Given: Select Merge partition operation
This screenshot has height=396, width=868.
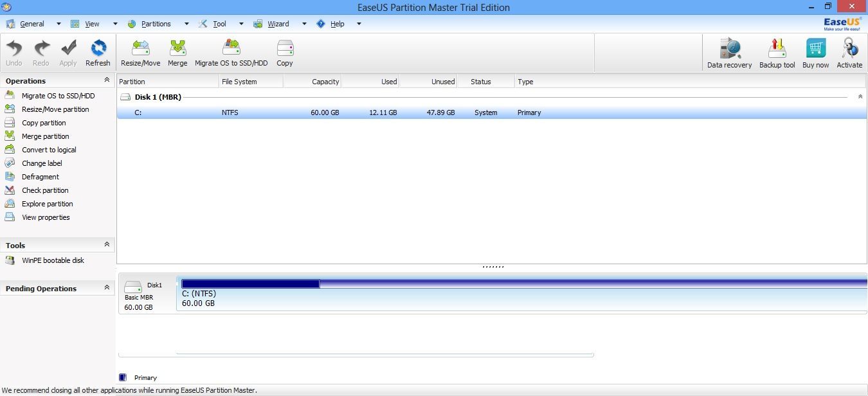Looking at the screenshot, I should pos(45,136).
